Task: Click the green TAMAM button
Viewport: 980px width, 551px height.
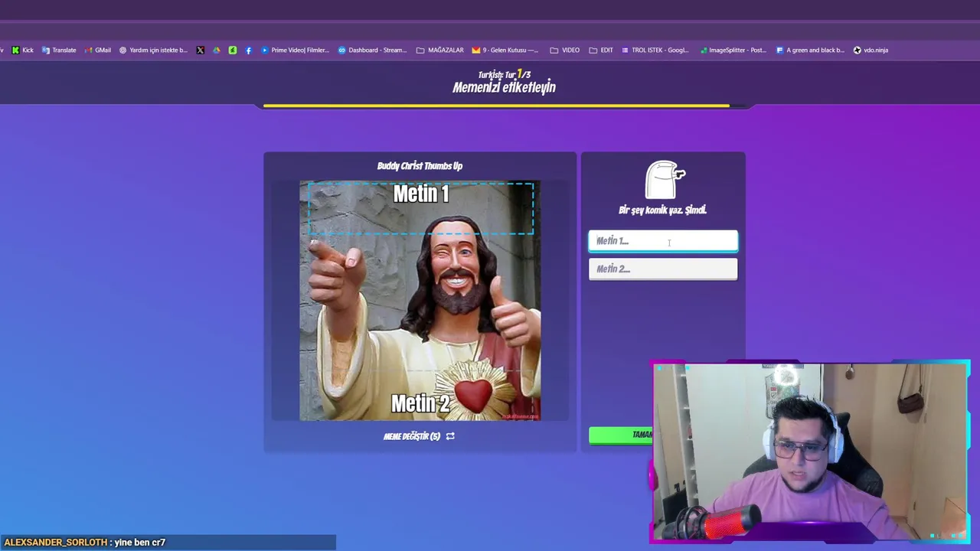Action: click(621, 435)
